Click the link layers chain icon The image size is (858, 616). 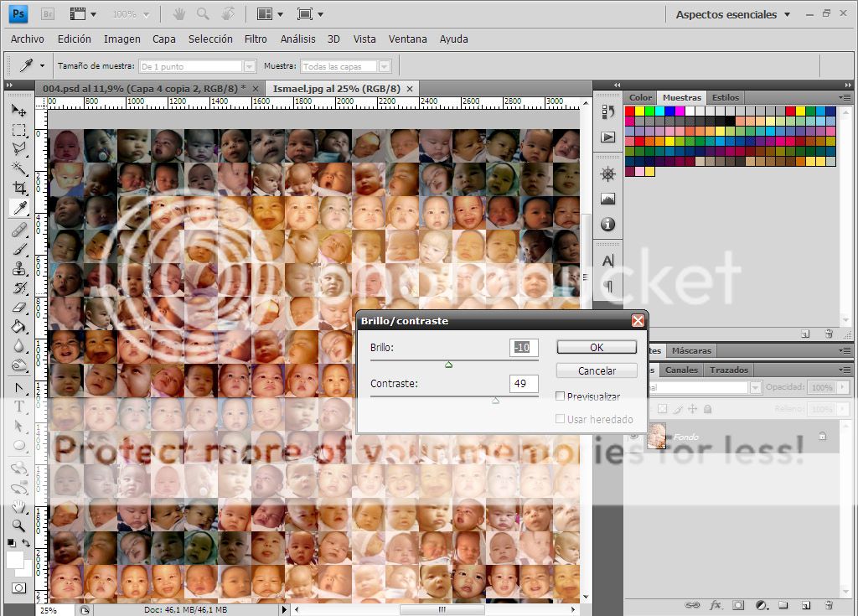(x=692, y=605)
